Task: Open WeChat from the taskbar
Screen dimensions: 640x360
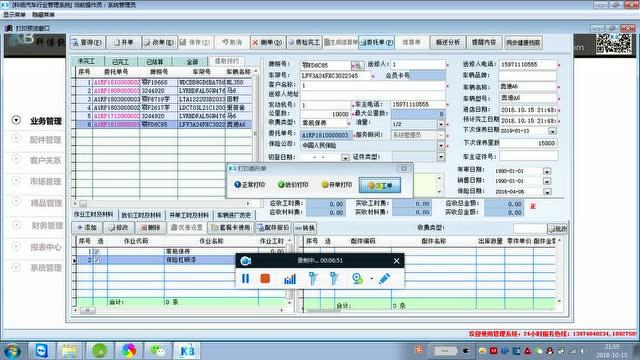Action: [158, 351]
